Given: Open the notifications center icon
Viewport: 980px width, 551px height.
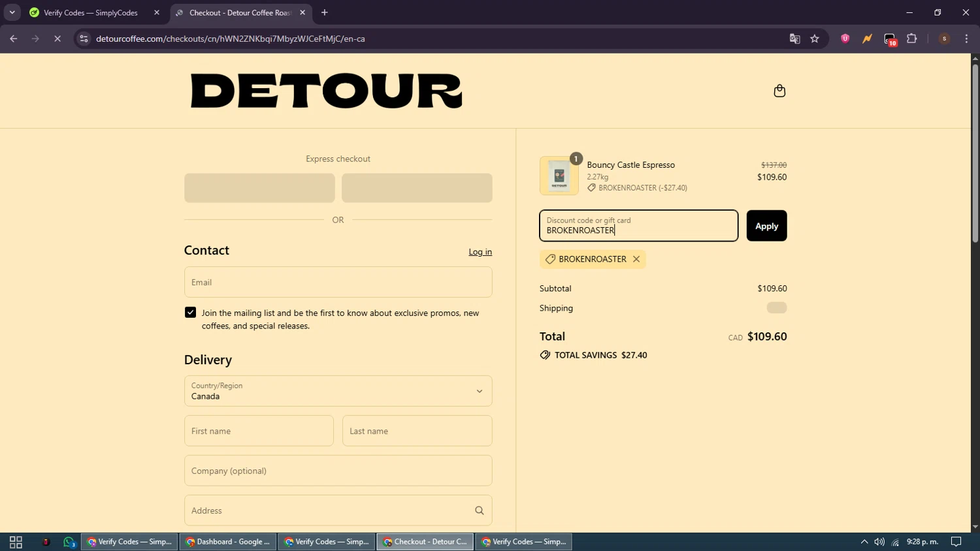Looking at the screenshot, I should tap(956, 542).
